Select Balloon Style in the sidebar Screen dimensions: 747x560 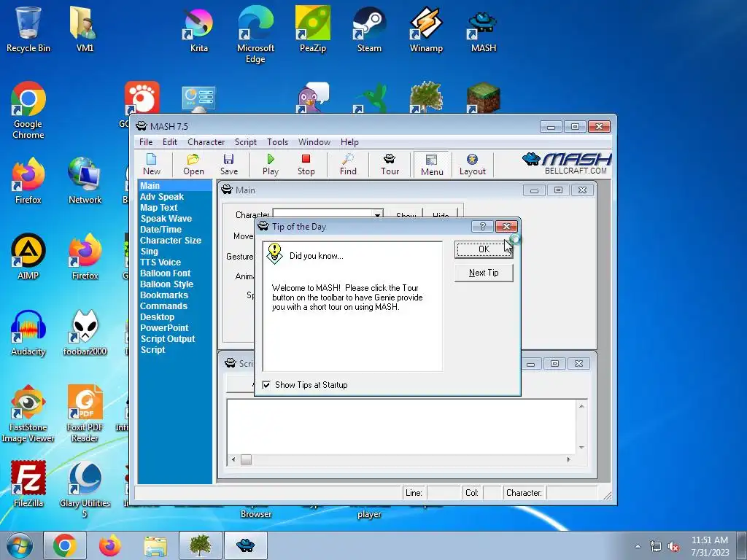[167, 284]
